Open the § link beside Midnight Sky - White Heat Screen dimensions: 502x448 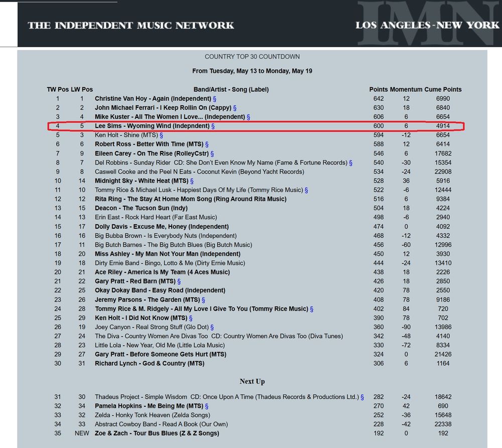click(x=192, y=181)
